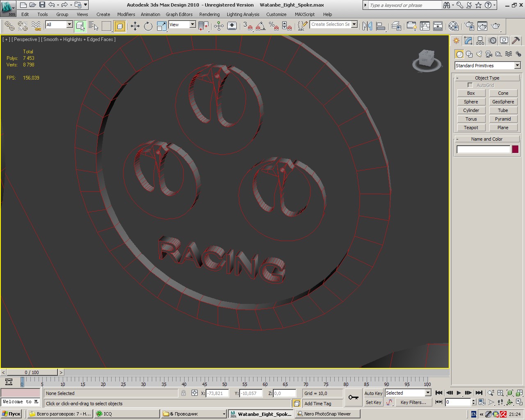Click the Select and Manipulate icon
Screen dimensions: 525x420
219,26
